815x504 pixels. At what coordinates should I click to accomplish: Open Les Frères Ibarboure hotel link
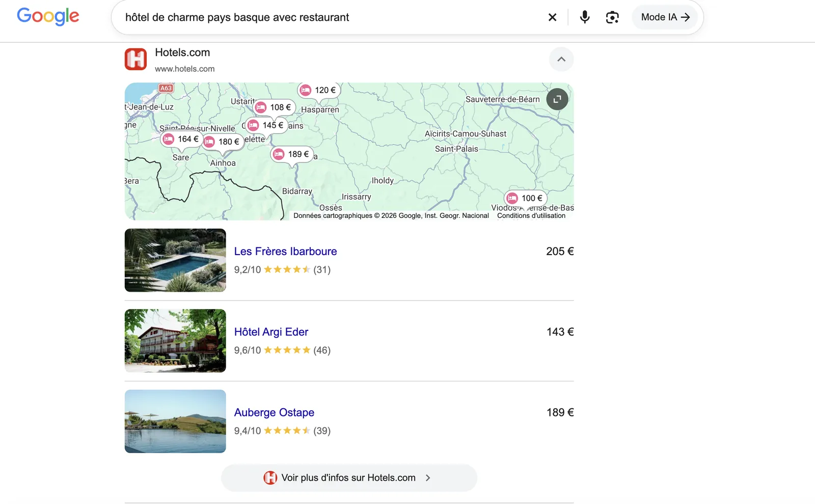click(285, 251)
